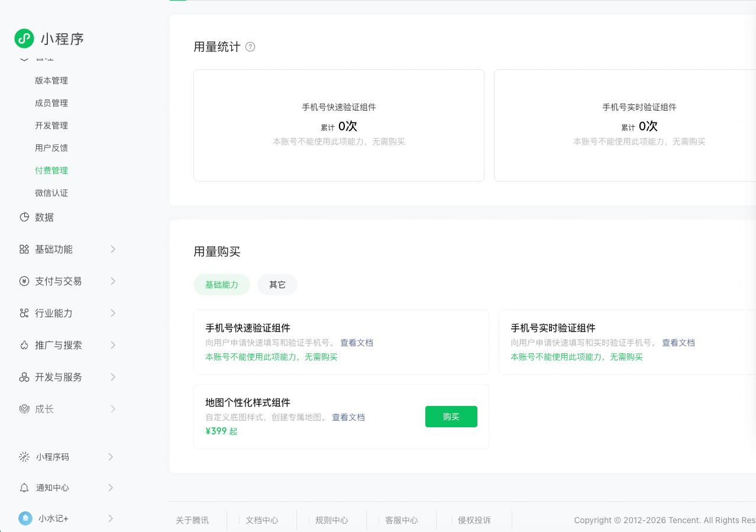The width and height of the screenshot is (756, 532).
Task: Select the 基础能力 tab
Action: pyautogui.click(x=222, y=285)
